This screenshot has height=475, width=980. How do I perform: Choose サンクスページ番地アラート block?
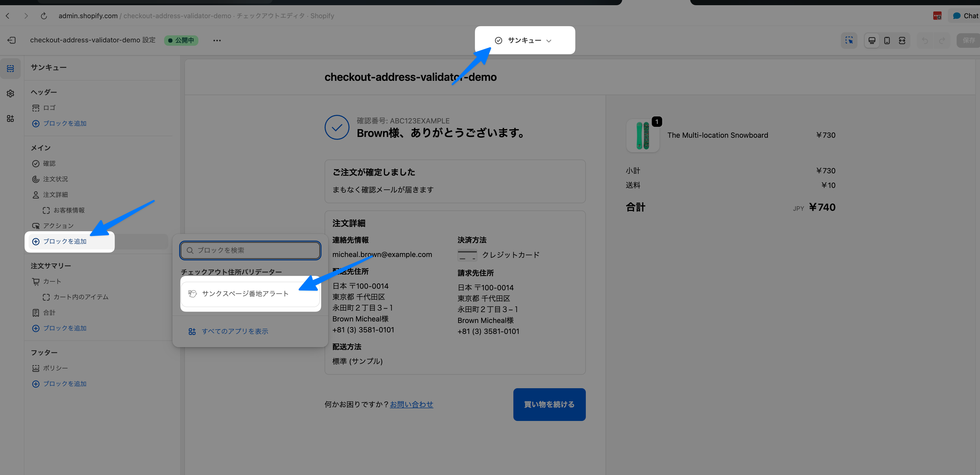245,293
